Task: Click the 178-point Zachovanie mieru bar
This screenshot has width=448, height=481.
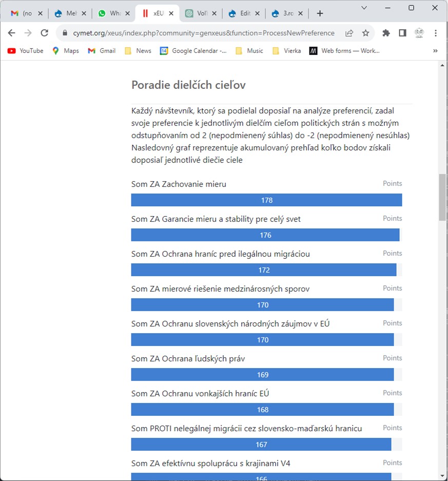Action: click(x=266, y=200)
